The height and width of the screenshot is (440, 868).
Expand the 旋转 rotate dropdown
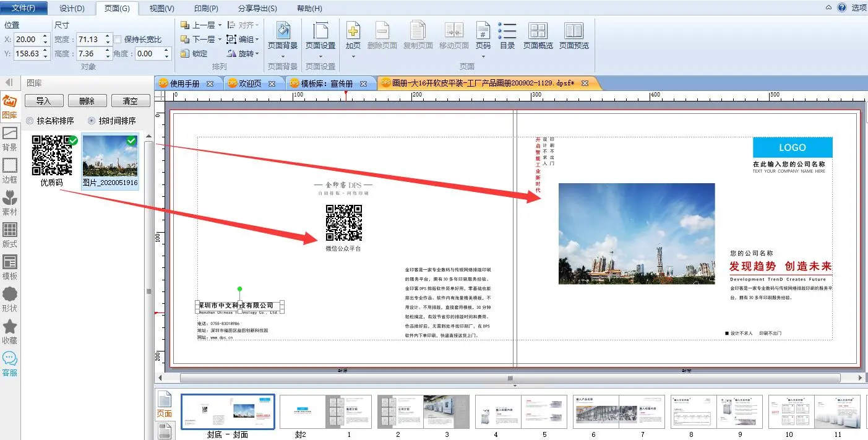click(x=257, y=54)
